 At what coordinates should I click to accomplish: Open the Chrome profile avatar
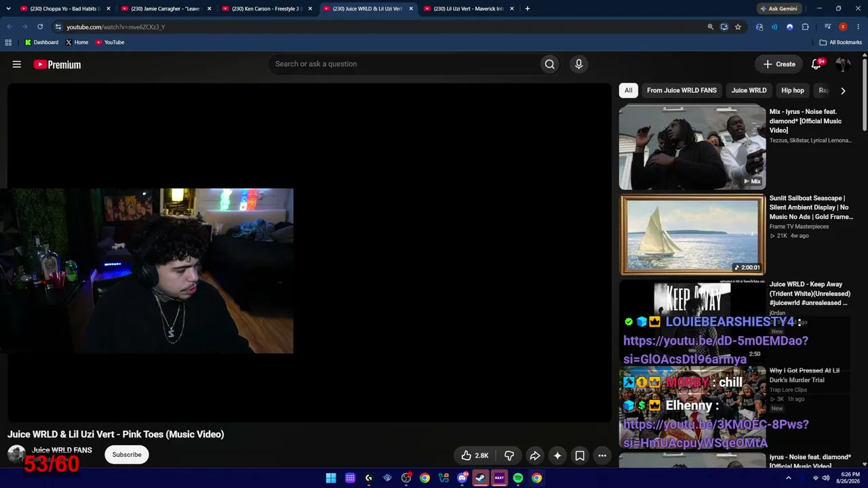click(843, 27)
